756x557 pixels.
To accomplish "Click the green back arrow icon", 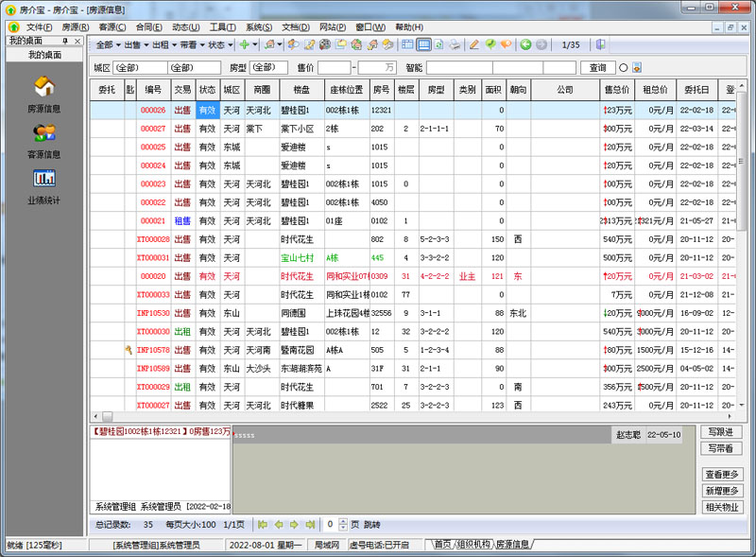I will point(525,44).
